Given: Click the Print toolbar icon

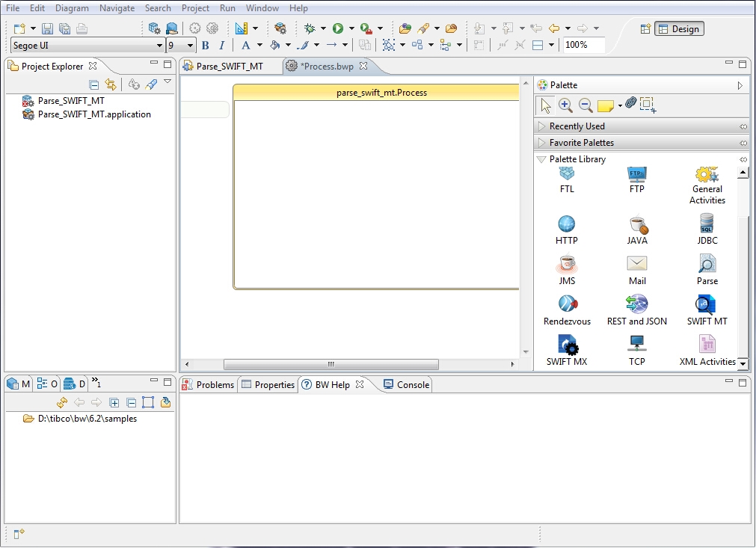Looking at the screenshot, I should (82, 28).
